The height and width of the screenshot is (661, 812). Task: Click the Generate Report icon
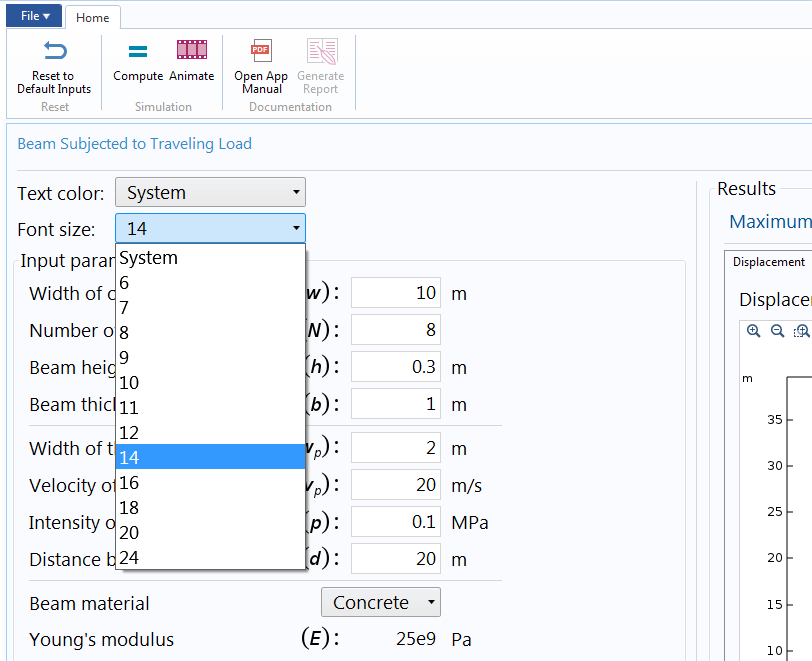coord(321,52)
